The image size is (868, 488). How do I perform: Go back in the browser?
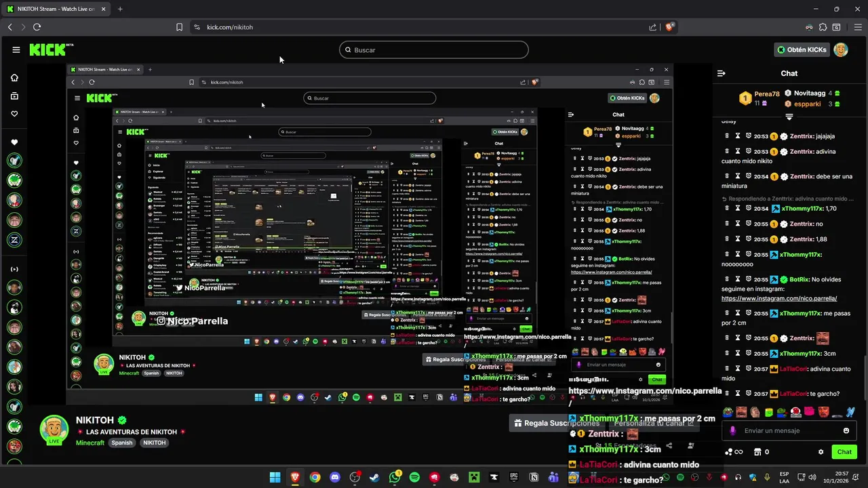click(x=10, y=27)
